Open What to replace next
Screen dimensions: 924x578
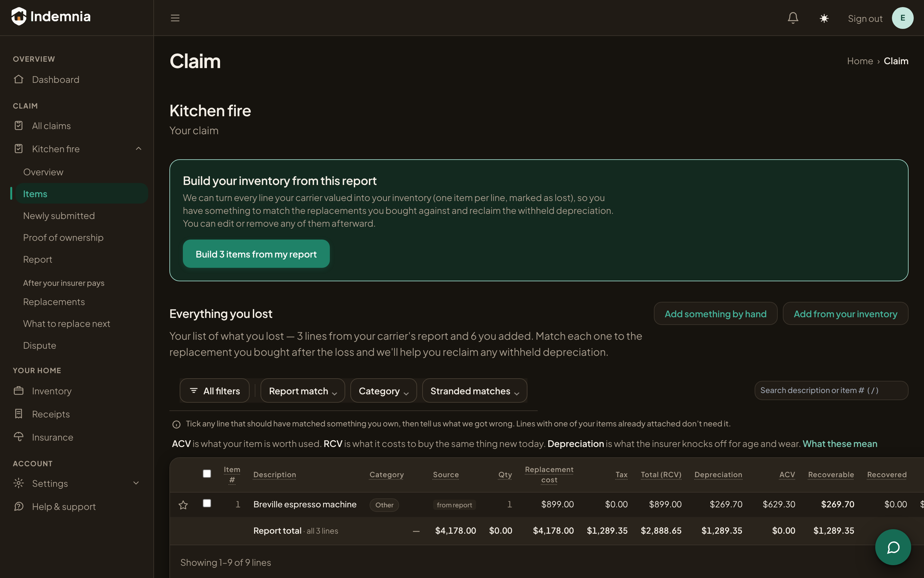click(66, 323)
